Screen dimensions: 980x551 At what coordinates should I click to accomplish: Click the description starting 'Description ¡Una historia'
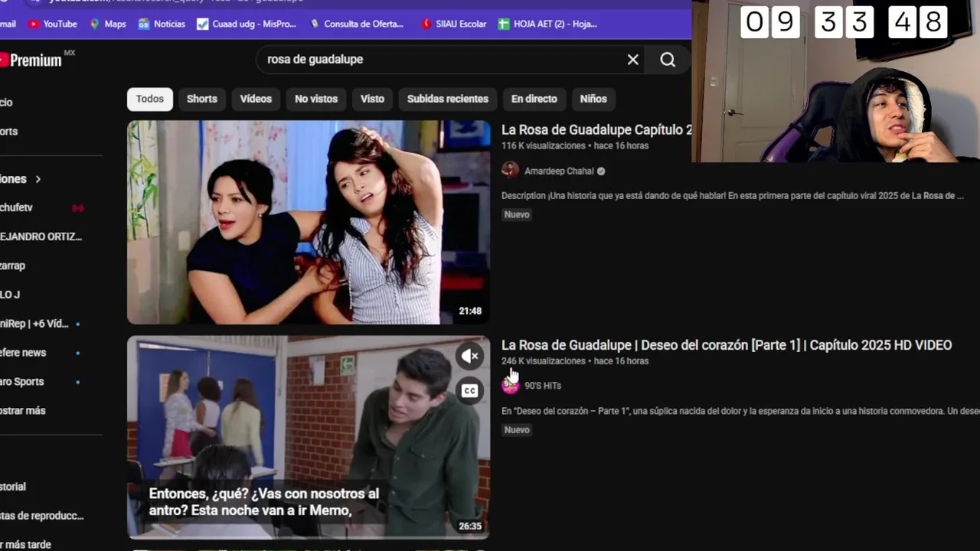(x=732, y=196)
